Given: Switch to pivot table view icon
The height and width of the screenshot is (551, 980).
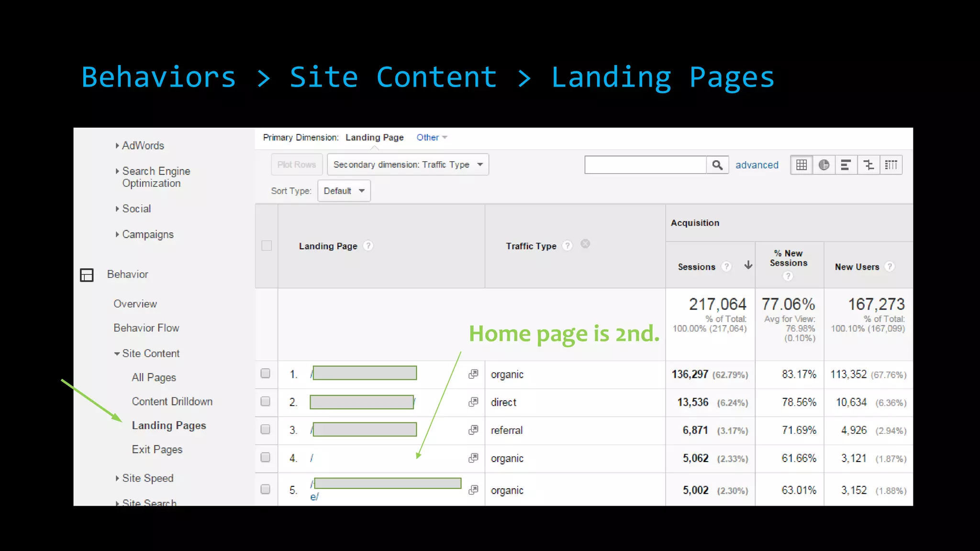Looking at the screenshot, I should pos(891,165).
